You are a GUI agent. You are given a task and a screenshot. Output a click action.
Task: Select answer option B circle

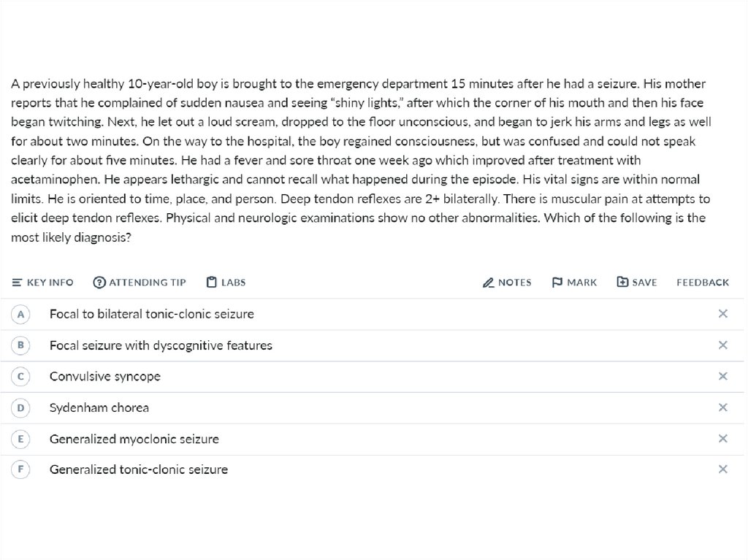20,345
